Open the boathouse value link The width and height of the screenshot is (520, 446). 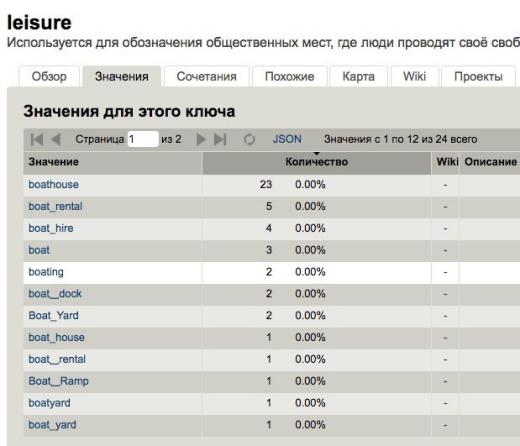54,184
